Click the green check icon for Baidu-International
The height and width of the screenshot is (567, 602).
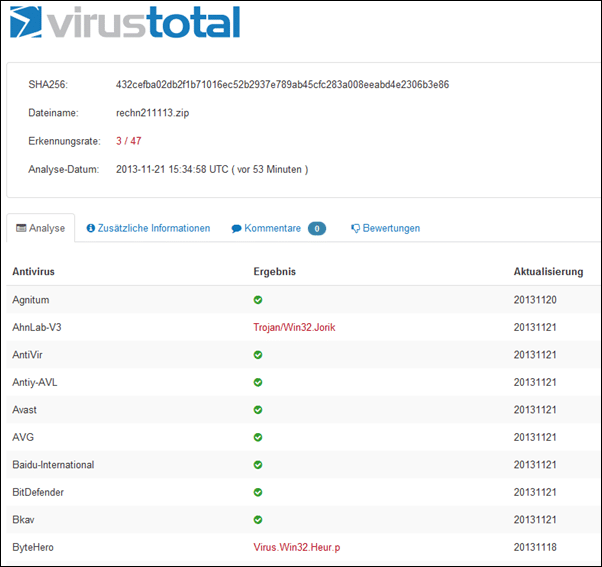pos(258,465)
